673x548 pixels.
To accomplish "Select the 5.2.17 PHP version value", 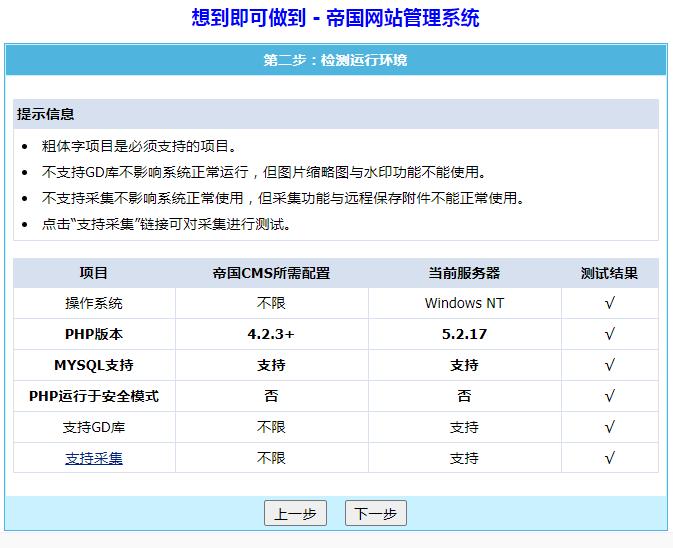I will click(x=464, y=334).
